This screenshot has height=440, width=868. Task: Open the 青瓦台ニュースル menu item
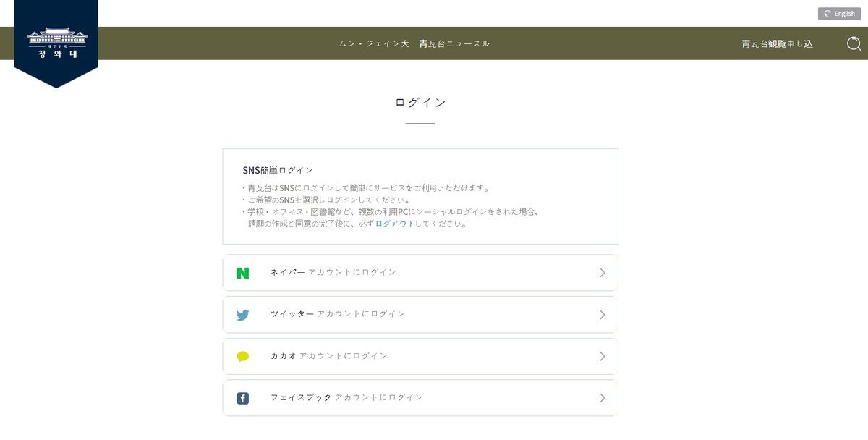click(454, 43)
